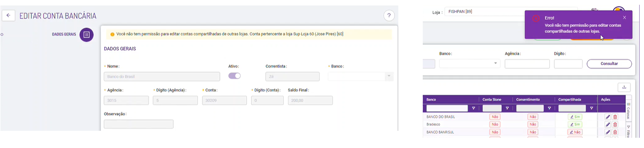Toggle Compartilhada Sim badge for Bradesco
Viewport: 644px width, 148px height.
point(575,125)
